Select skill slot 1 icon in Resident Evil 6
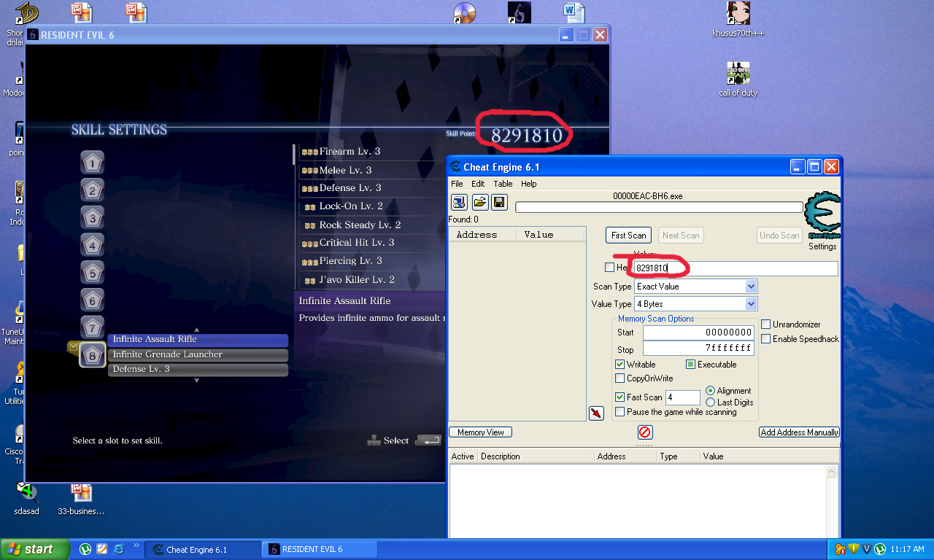Image resolution: width=934 pixels, height=560 pixels. tap(92, 163)
